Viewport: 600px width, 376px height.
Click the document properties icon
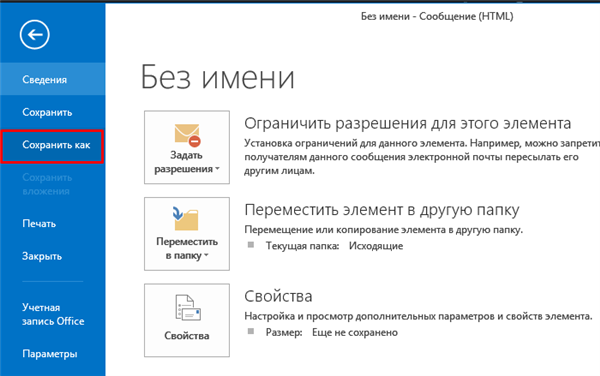point(188,307)
